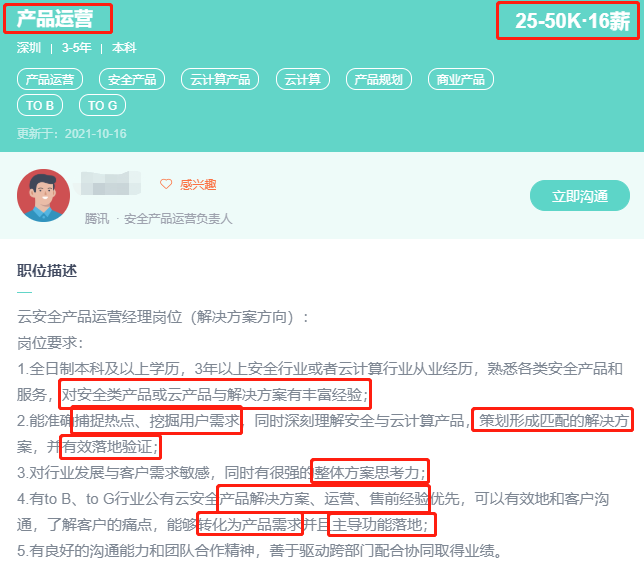Click the heart icon next to 感兴趣

(166, 184)
